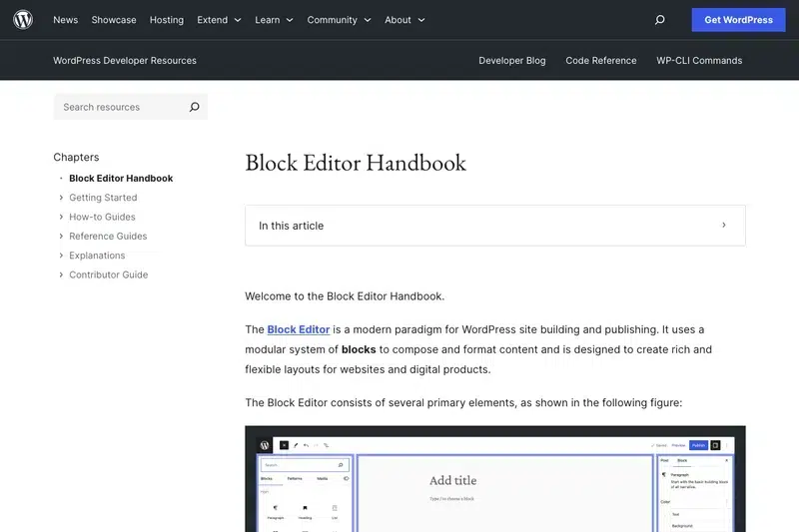Follow the Block Editor hyperlink
The image size is (799, 532).
tap(298, 330)
